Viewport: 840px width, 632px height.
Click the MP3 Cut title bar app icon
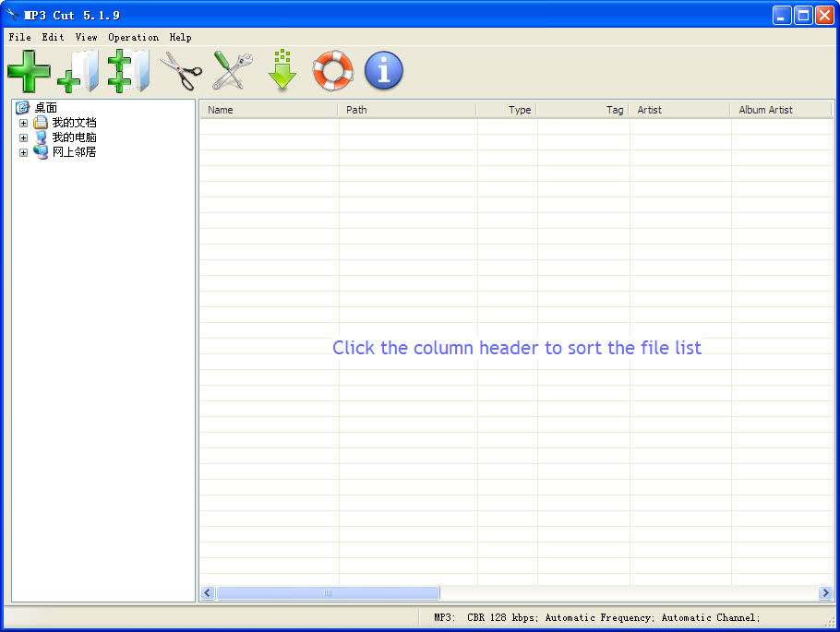click(12, 15)
